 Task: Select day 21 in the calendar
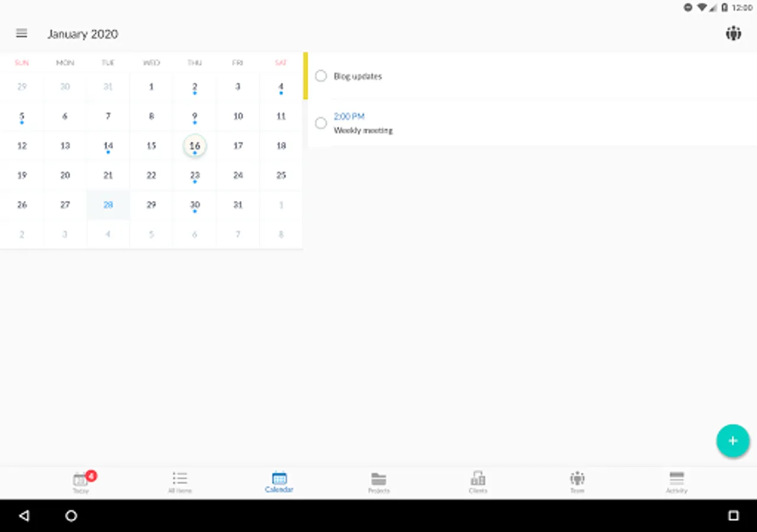(108, 176)
